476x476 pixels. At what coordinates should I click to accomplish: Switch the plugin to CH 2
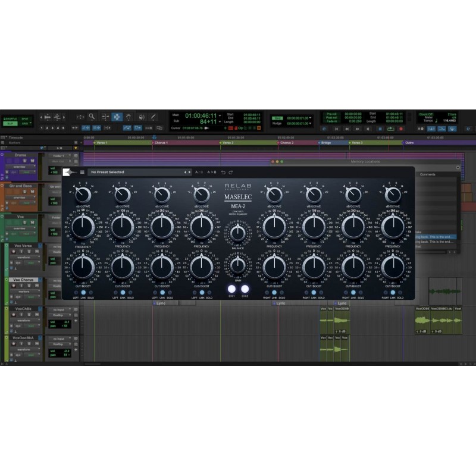pos(245,289)
